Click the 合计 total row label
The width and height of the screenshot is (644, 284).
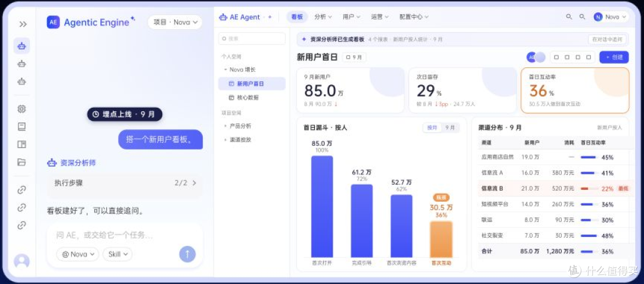coord(487,251)
